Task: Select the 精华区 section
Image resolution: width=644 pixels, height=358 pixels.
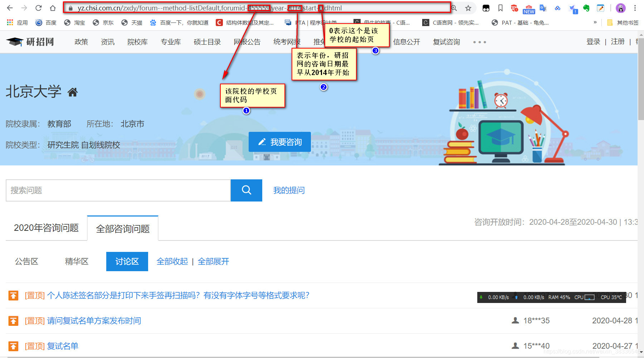Action: 77,262
